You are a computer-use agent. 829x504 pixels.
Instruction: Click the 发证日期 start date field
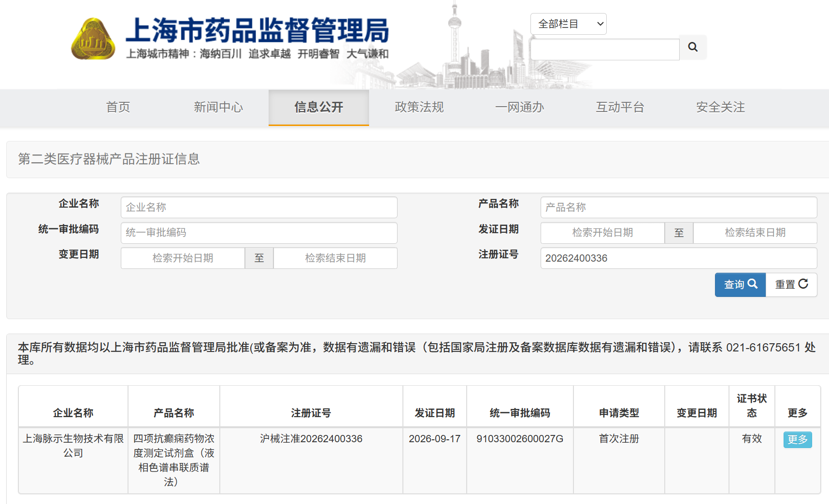pyautogui.click(x=602, y=233)
